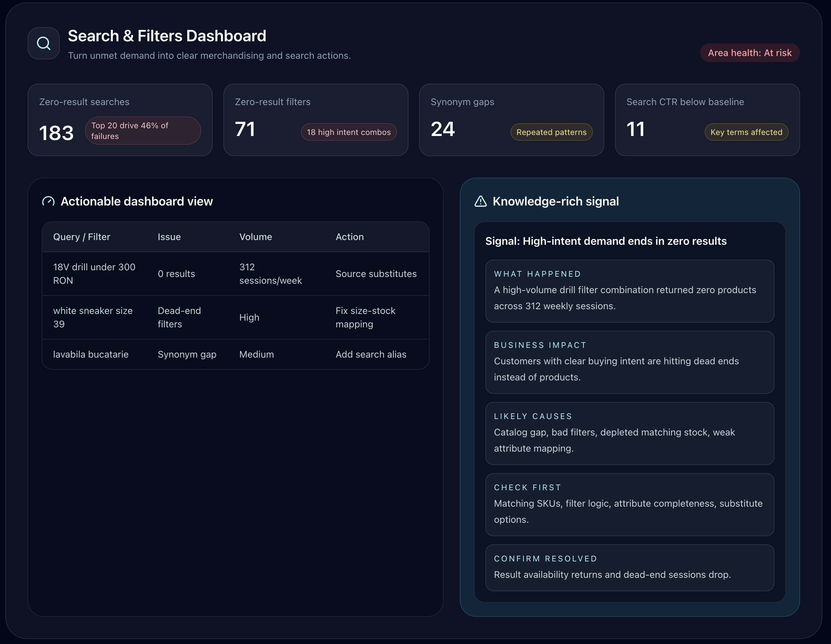Click the search magnifier icon in header
Image resolution: width=831 pixels, height=644 pixels.
[43, 43]
